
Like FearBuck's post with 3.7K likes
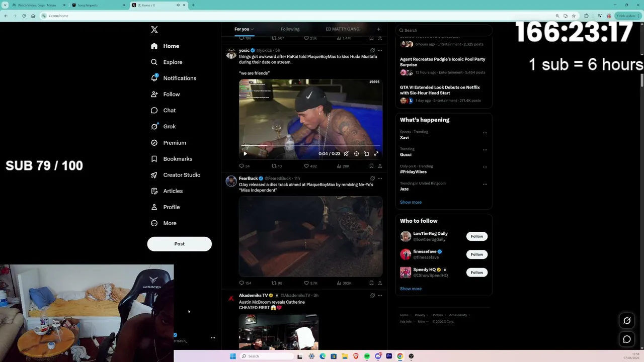tap(310, 283)
